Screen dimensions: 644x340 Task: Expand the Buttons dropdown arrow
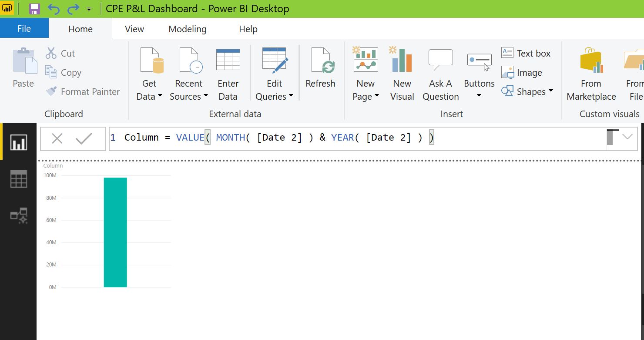tap(479, 95)
